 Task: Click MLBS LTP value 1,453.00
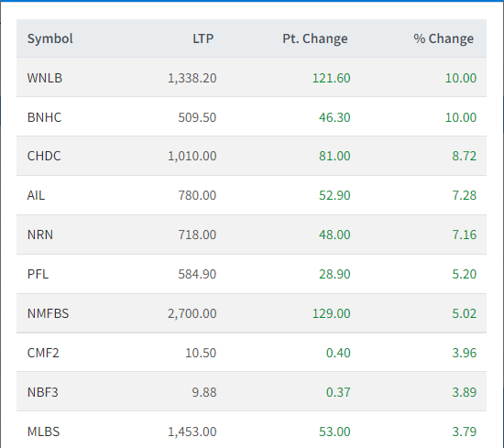192,432
